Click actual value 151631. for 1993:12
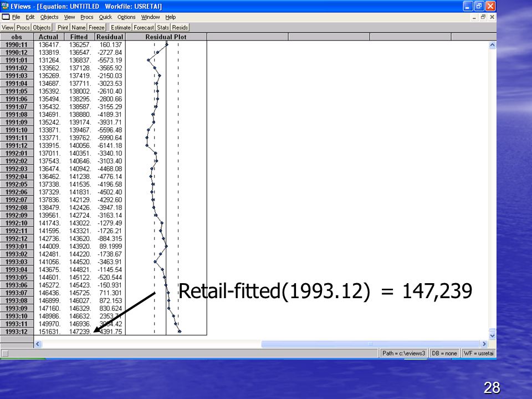Viewport: 532px width, 399px height. pos(49,331)
